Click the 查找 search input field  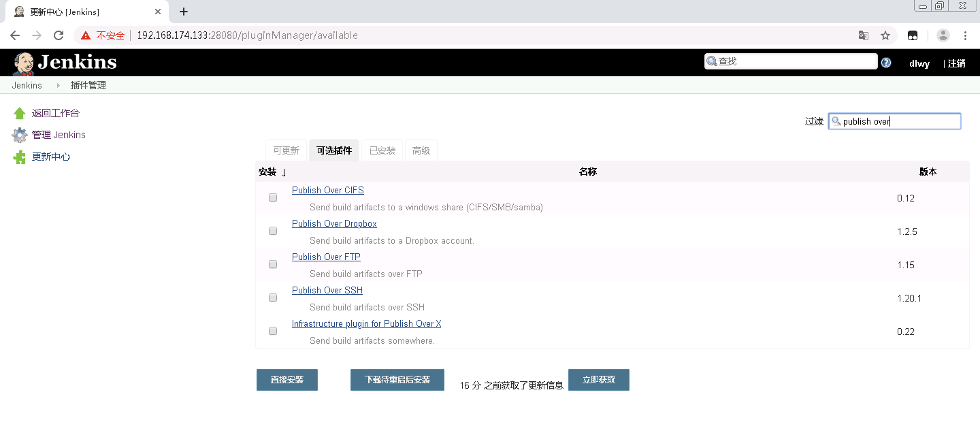[791, 61]
